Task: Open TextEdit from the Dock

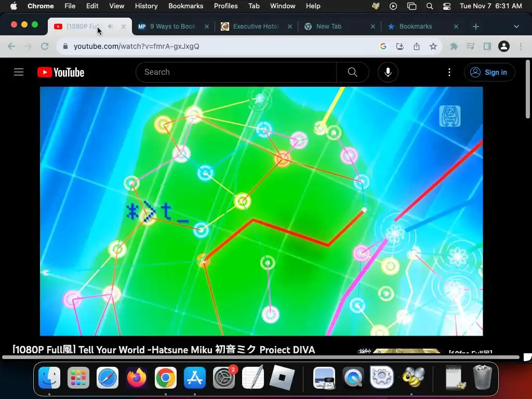Action: tap(253, 377)
